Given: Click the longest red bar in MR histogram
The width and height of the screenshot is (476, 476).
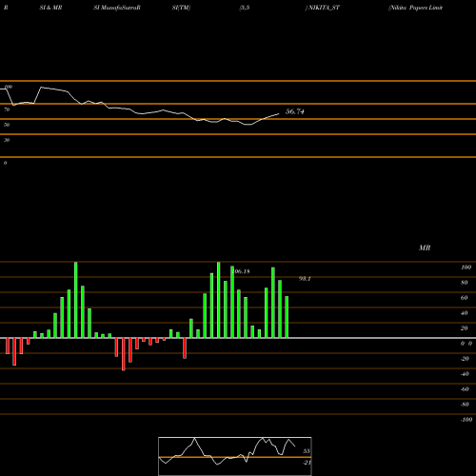Looking at the screenshot, I should click(x=124, y=354).
